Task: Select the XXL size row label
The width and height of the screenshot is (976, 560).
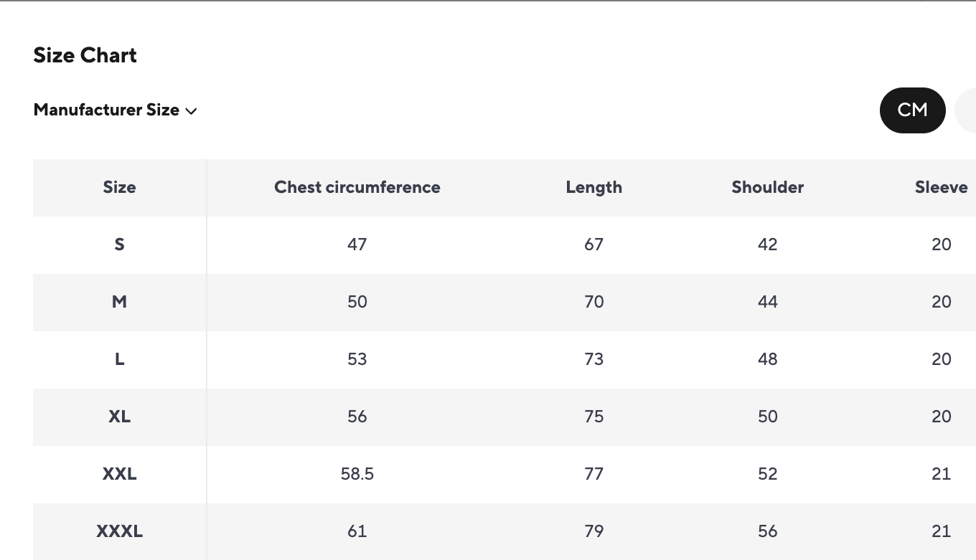Action: (119, 474)
